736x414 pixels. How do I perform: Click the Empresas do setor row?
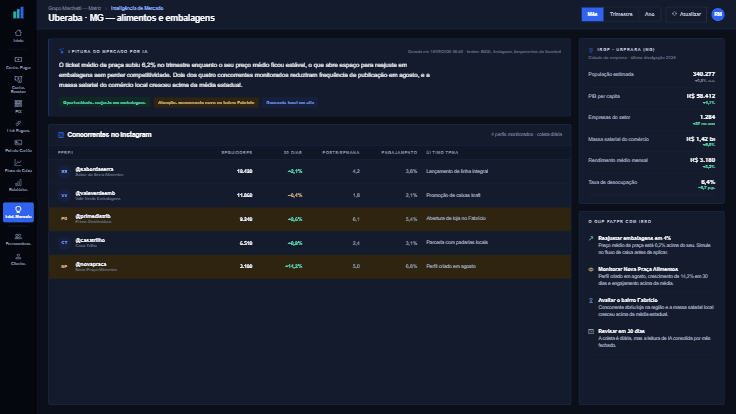click(x=652, y=120)
